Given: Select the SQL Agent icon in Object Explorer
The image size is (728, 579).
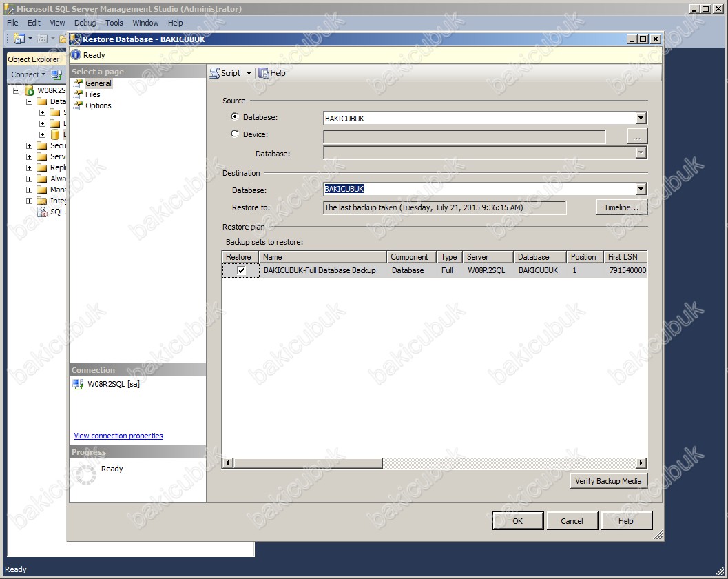Looking at the screenshot, I should 42,212.
